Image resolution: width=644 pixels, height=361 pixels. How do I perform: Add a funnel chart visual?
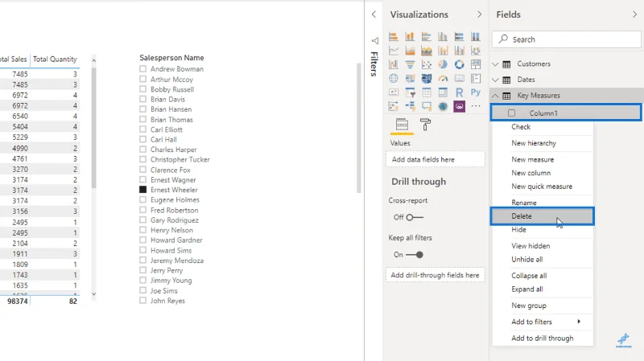point(410,64)
